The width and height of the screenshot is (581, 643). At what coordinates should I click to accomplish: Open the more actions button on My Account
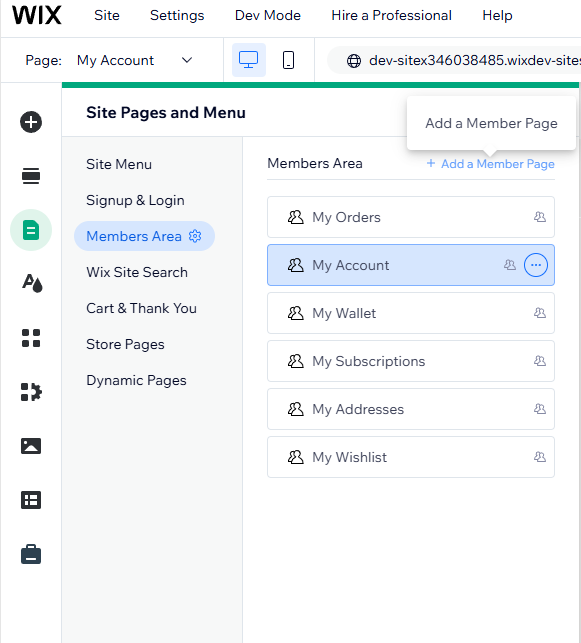(535, 265)
